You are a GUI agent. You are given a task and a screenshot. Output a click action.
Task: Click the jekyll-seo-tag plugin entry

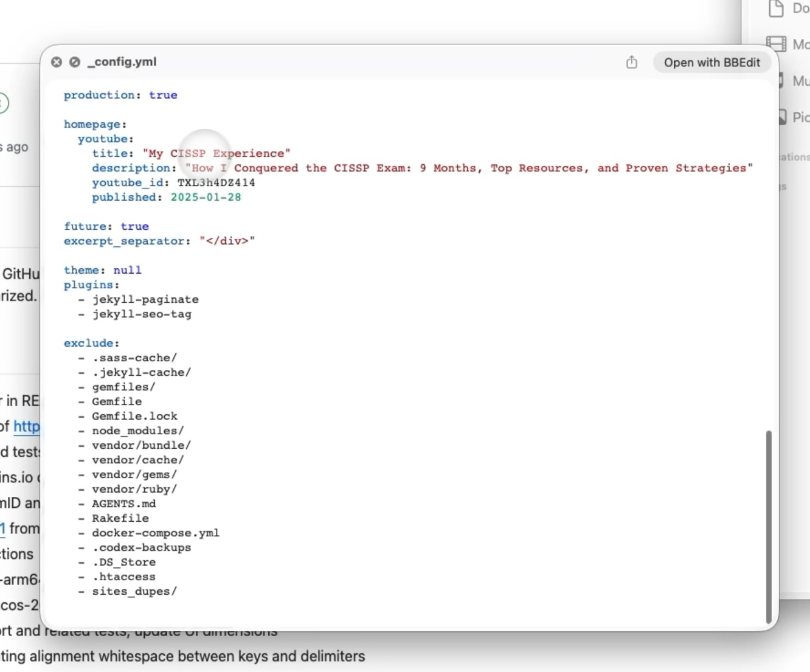(142, 314)
